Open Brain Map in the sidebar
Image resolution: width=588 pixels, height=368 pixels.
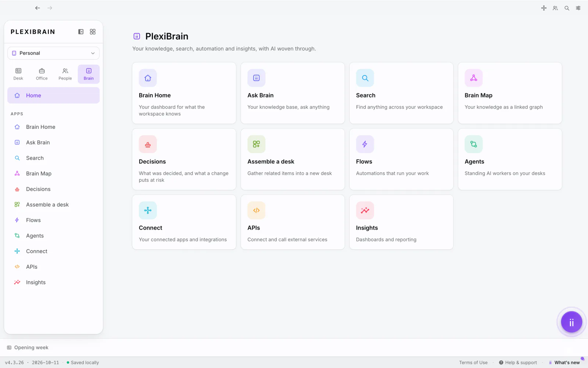53,174
